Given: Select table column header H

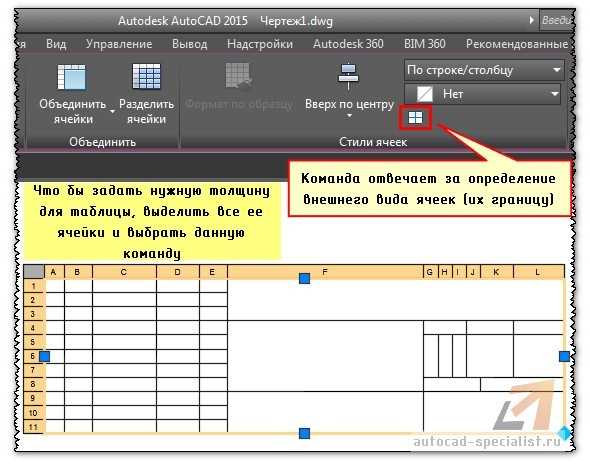Looking at the screenshot, I should point(445,272).
